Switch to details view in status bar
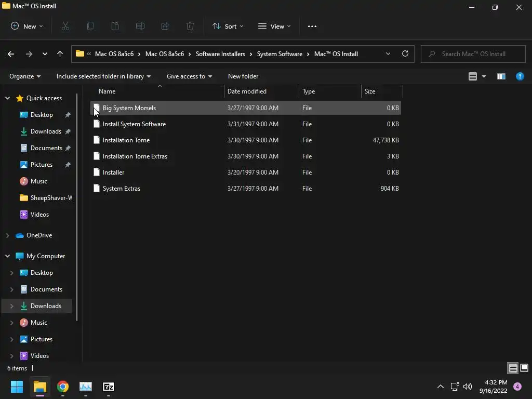 tap(513, 368)
